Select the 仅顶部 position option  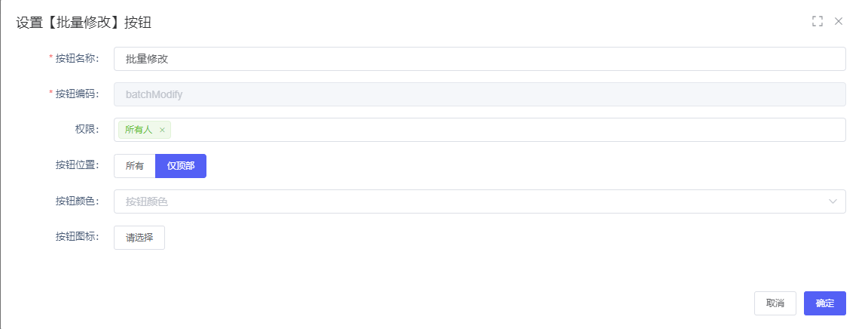click(x=181, y=166)
